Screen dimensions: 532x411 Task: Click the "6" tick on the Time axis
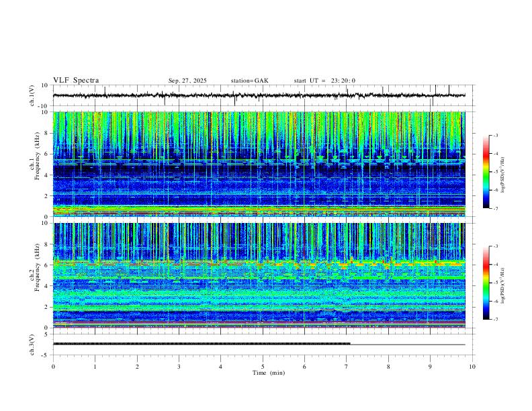point(304,367)
